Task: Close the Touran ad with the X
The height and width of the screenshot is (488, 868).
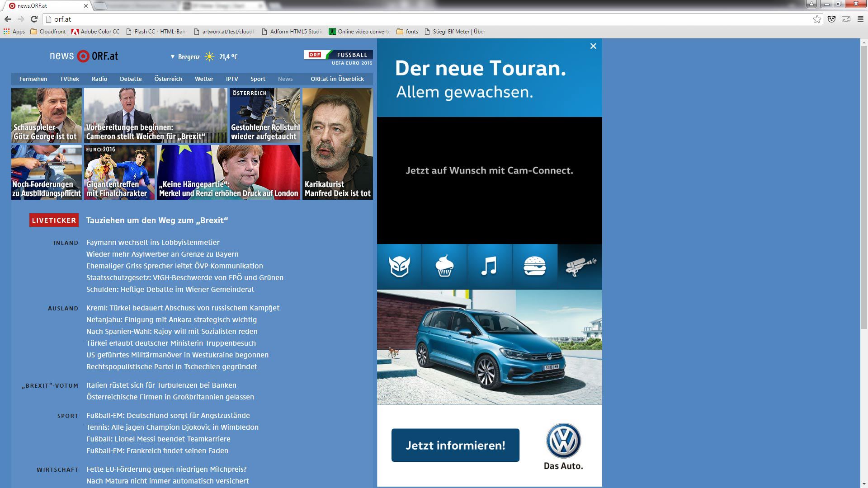Action: point(593,46)
